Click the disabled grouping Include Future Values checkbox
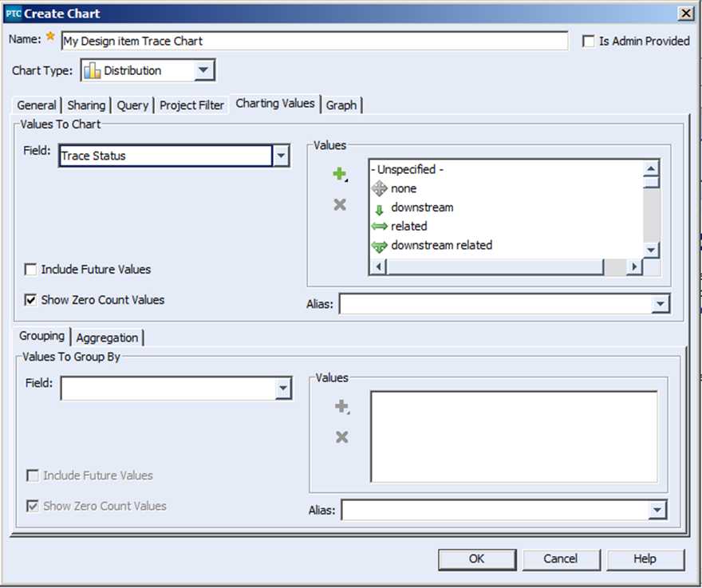This screenshot has height=588, width=702. tap(33, 476)
